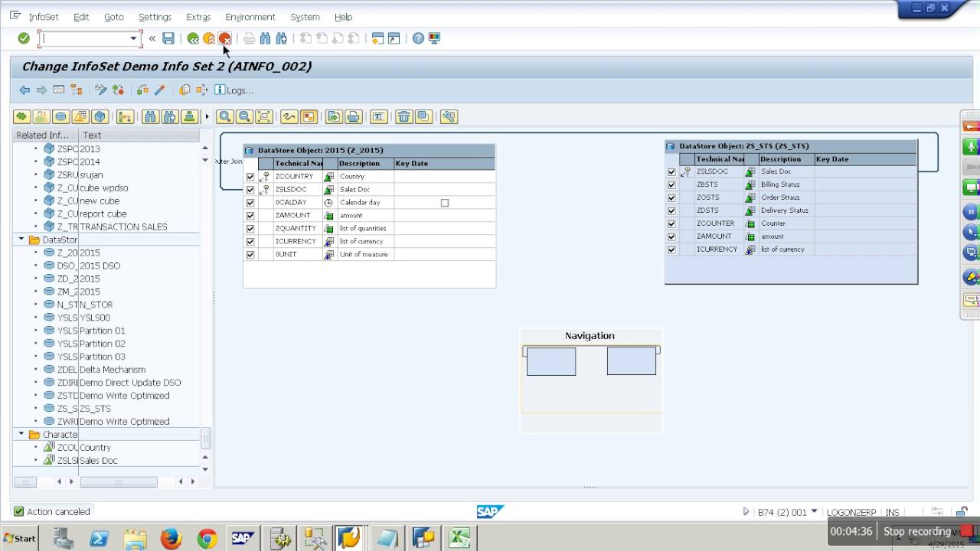The height and width of the screenshot is (551, 980).
Task: Open the Goto menu
Action: click(x=114, y=17)
